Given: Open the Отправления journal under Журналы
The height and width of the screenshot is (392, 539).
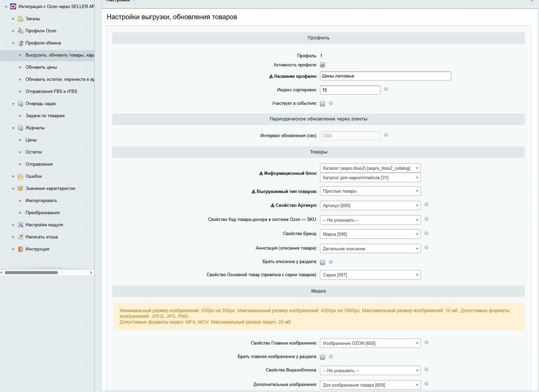Looking at the screenshot, I should pyautogui.click(x=39, y=164).
